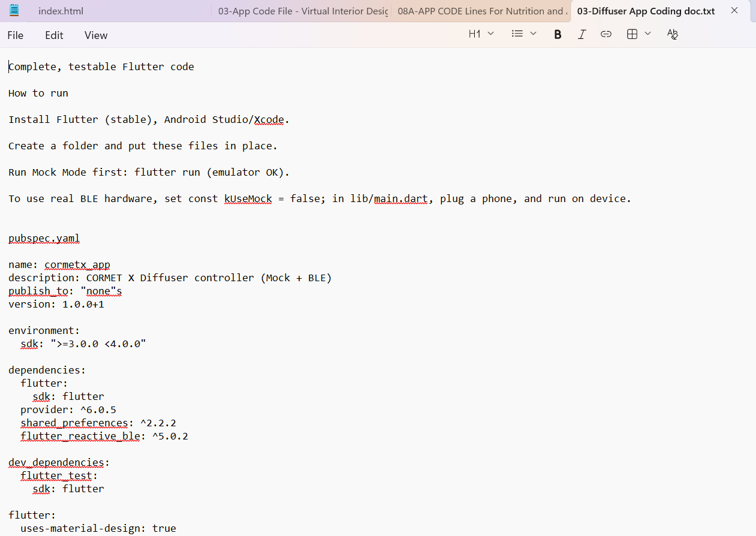The image size is (756, 536).
Task: Close the 03-Diffuser App Coding doc.txt tab
Action: pos(734,11)
